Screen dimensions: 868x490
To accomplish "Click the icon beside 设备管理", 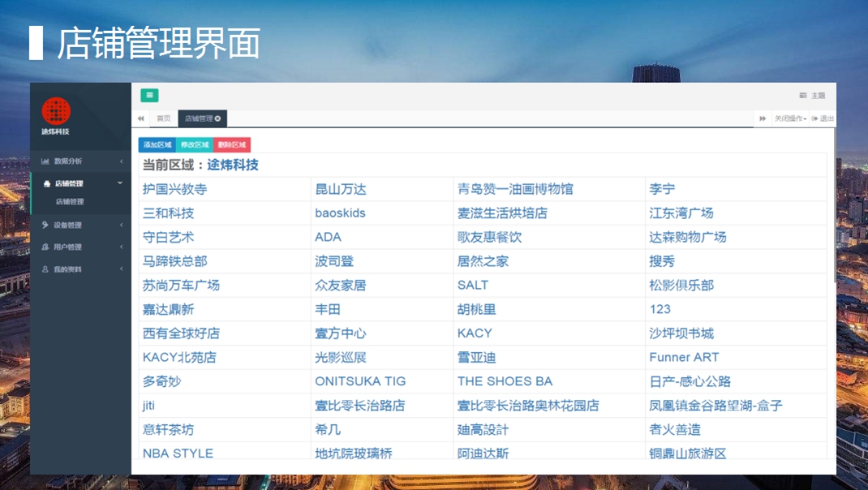I will pos(45,225).
